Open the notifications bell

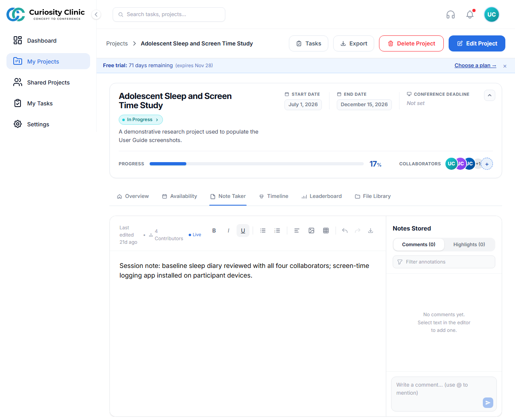coord(470,14)
